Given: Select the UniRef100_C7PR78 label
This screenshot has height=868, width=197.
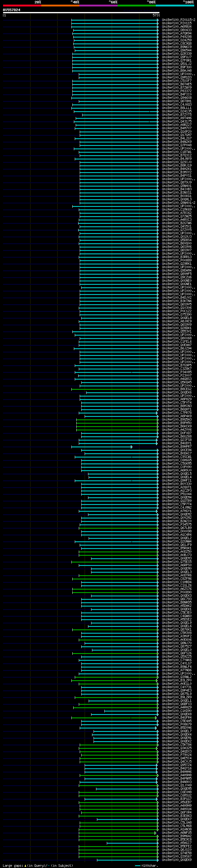Looking at the screenshot, I should [177, 413].
